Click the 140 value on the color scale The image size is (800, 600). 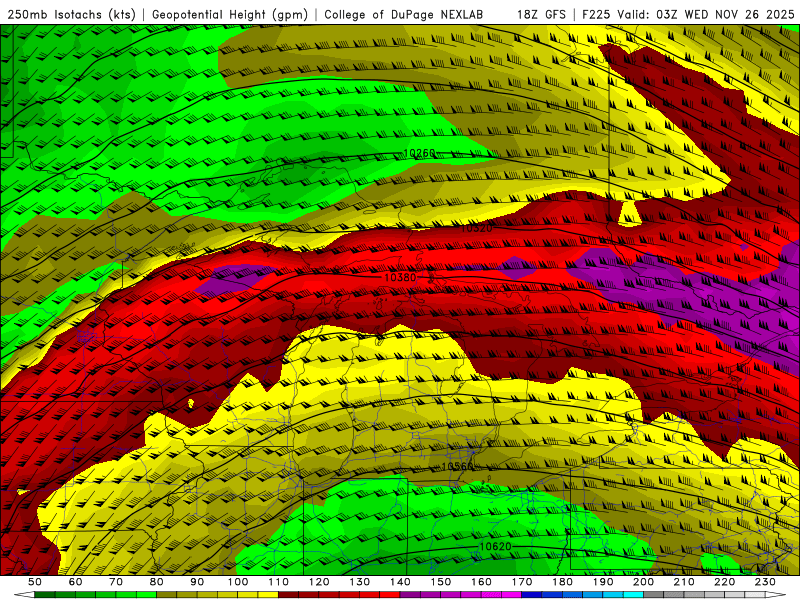(400, 582)
